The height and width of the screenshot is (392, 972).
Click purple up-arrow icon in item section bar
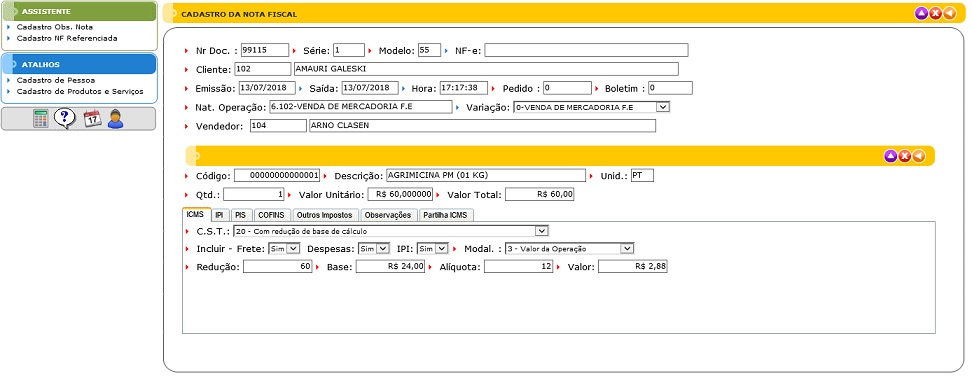(x=890, y=156)
